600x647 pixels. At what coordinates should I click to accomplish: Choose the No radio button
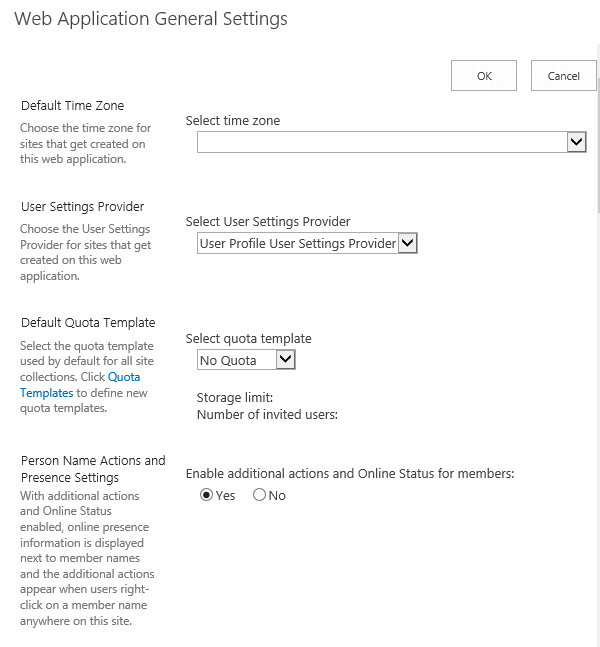[x=260, y=495]
